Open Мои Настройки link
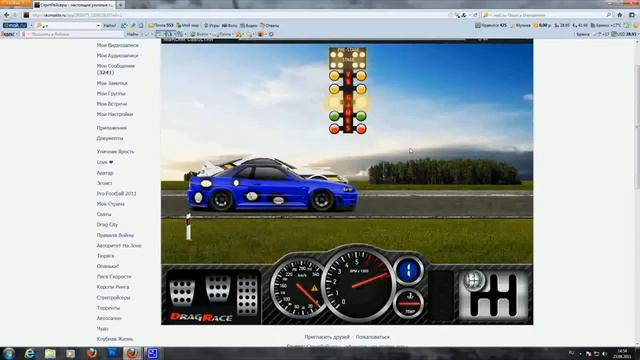Image resolution: width=640 pixels, height=360 pixels. click(x=115, y=114)
